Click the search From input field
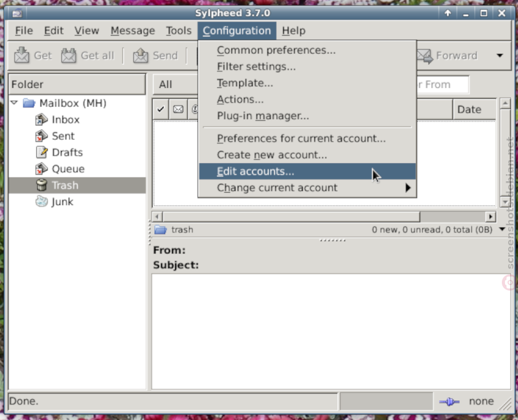The width and height of the screenshot is (518, 420). click(x=443, y=85)
